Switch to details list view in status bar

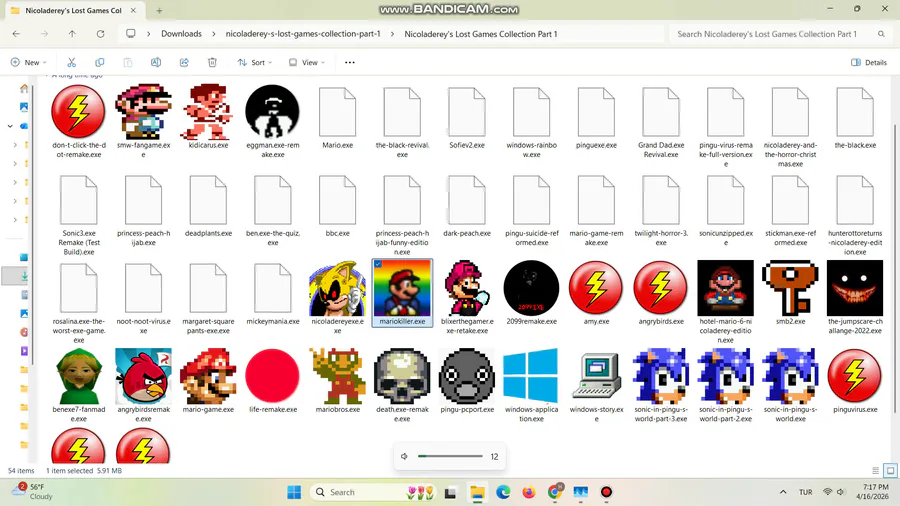coord(875,470)
